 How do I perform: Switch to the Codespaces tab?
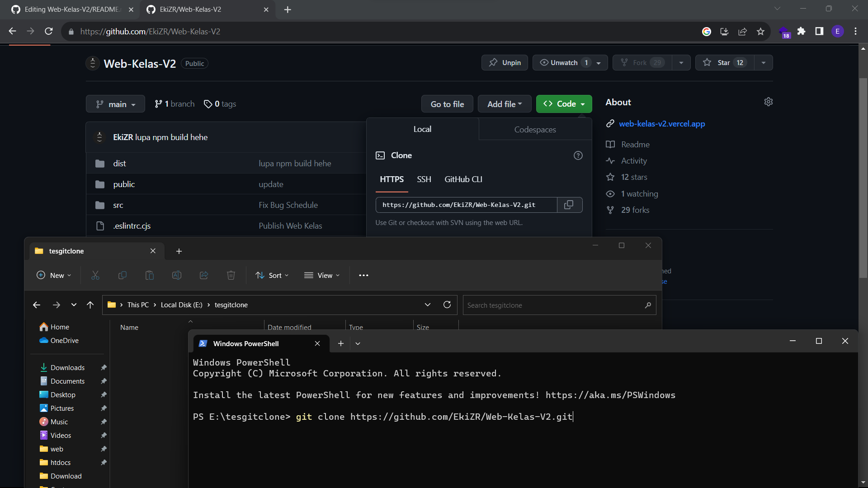[535, 129]
